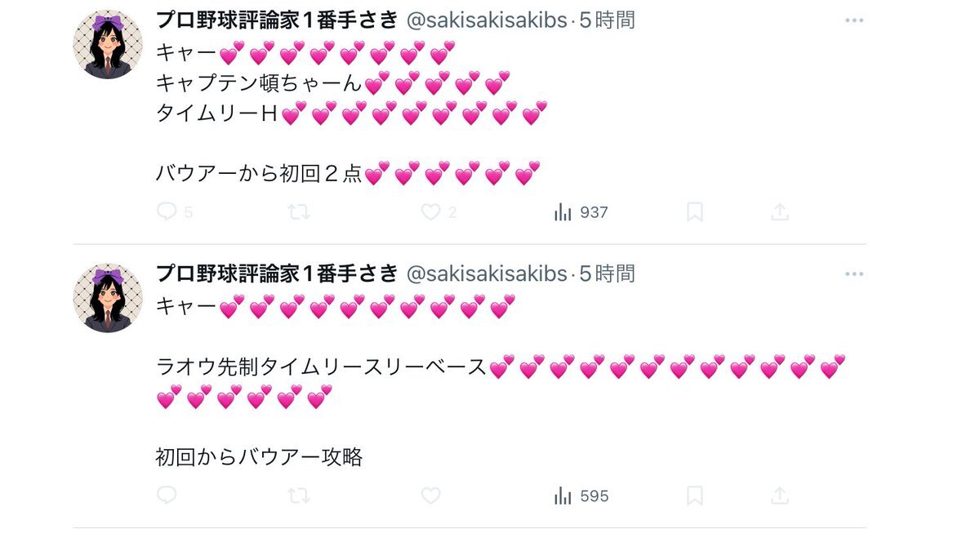The width and height of the screenshot is (980, 538).
Task: Like the tweet with 937 views
Action: point(430,212)
